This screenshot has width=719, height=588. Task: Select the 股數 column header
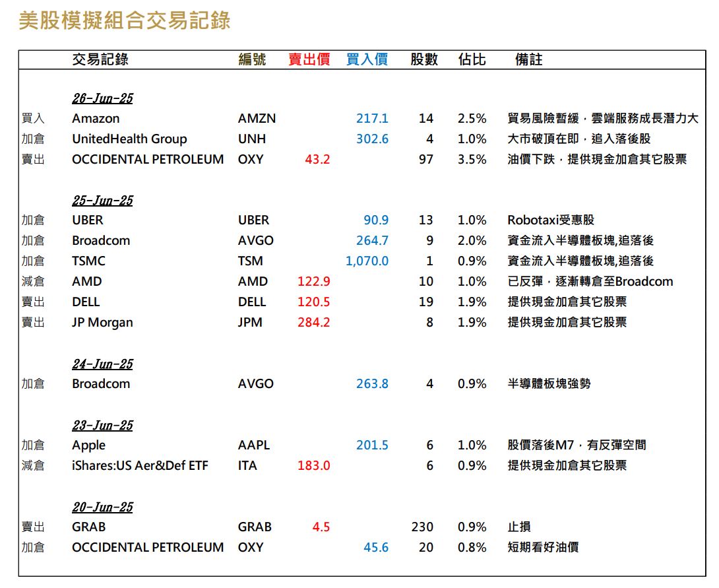click(424, 59)
